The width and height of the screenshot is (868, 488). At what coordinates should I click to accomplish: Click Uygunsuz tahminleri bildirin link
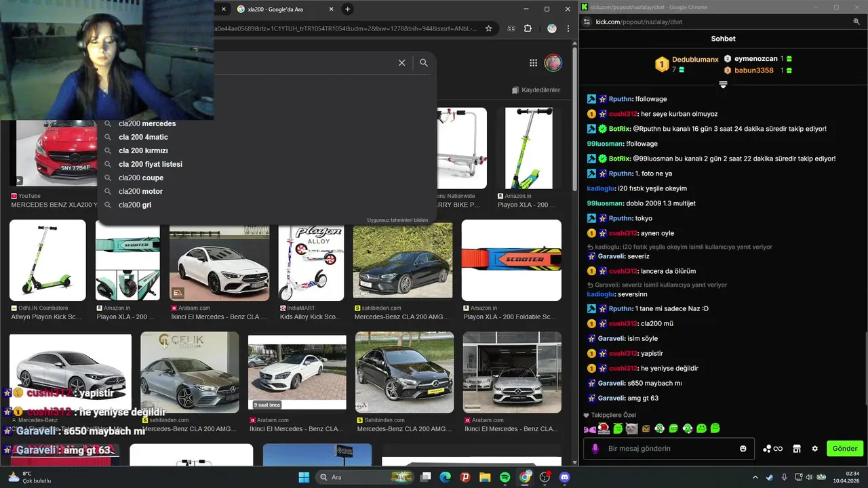pyautogui.click(x=397, y=220)
